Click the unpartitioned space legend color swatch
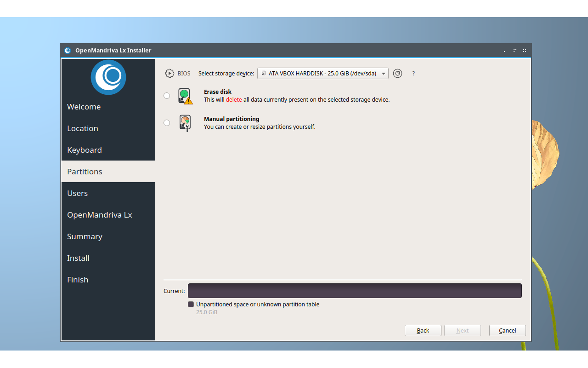This screenshot has height=368, width=588. point(191,305)
